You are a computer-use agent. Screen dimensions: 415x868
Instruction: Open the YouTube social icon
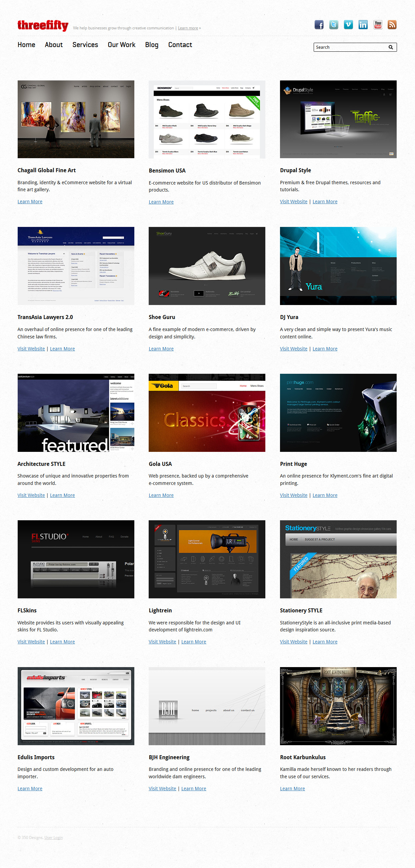[378, 25]
